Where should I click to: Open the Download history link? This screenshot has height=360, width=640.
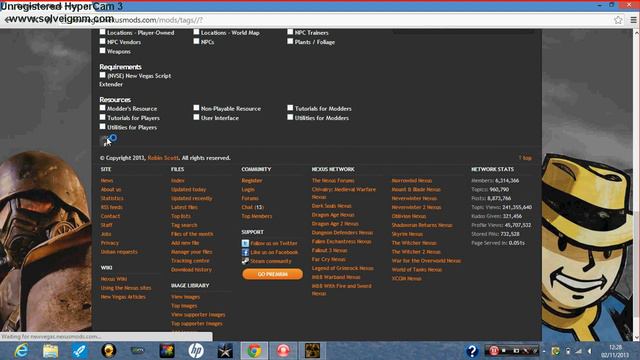(191, 270)
